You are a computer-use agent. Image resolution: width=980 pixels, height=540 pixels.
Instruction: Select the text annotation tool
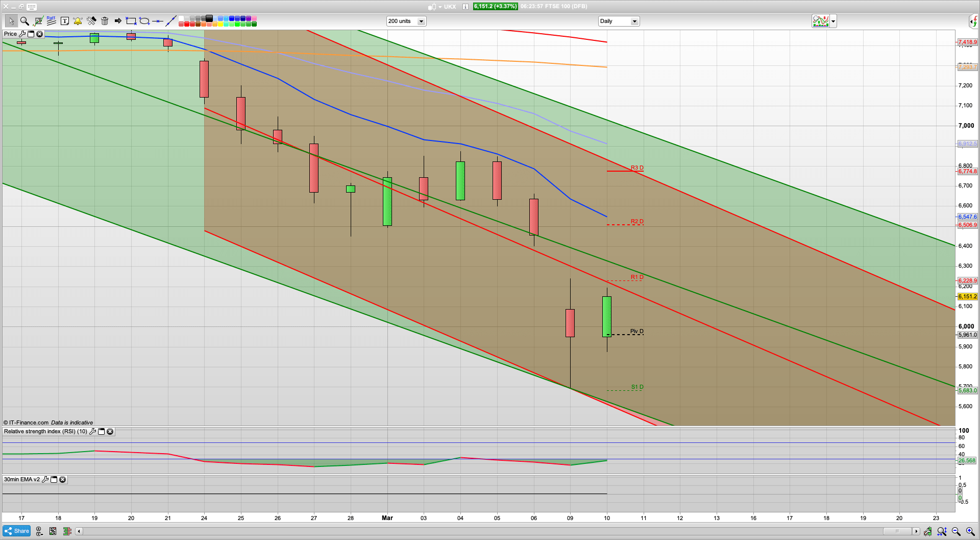pyautogui.click(x=64, y=21)
